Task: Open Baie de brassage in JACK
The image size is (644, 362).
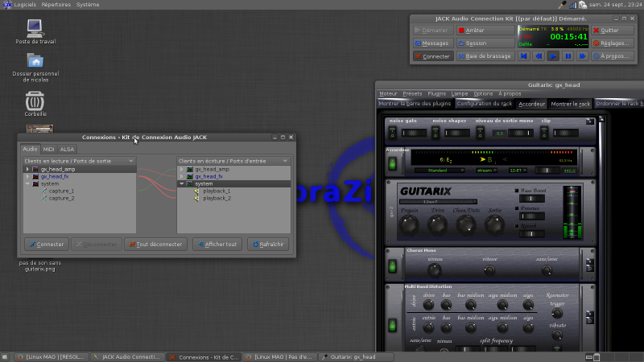Action: (x=485, y=56)
